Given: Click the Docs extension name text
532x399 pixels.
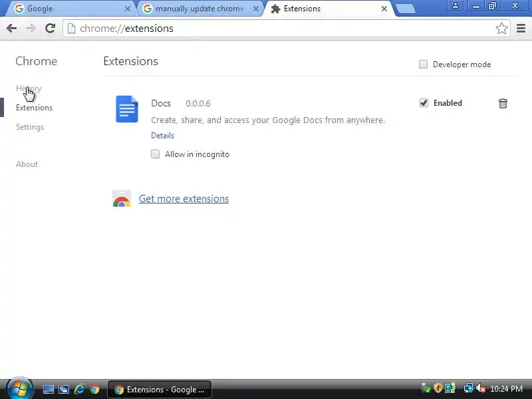Looking at the screenshot, I should point(161,103).
